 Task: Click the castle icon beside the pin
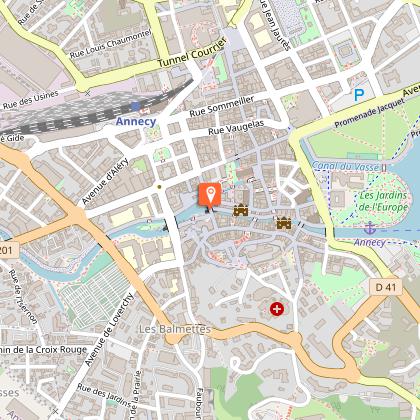click(241, 210)
